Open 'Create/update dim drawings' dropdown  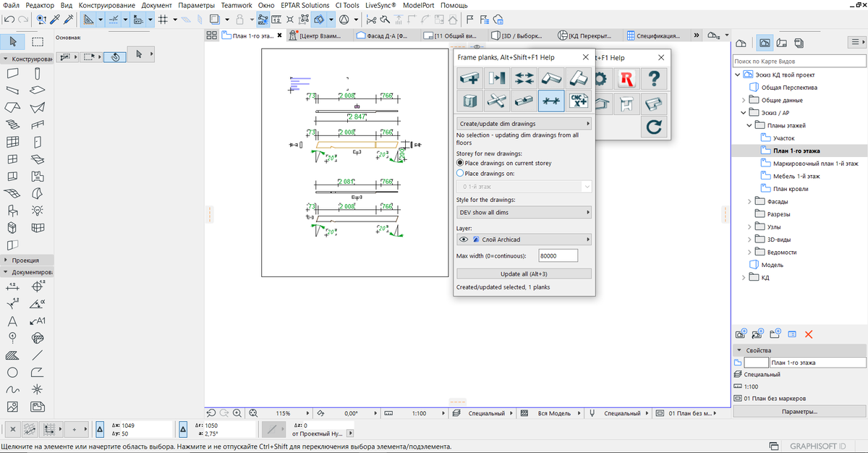point(524,124)
